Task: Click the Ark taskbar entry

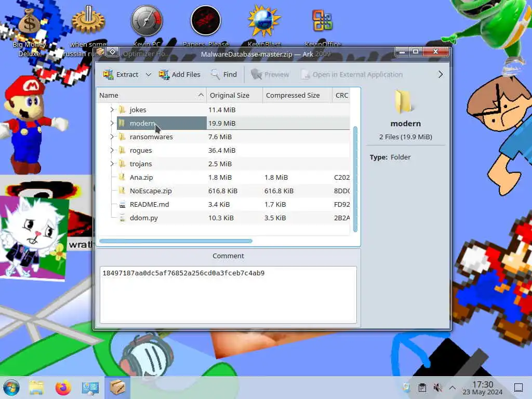Action: (117, 388)
